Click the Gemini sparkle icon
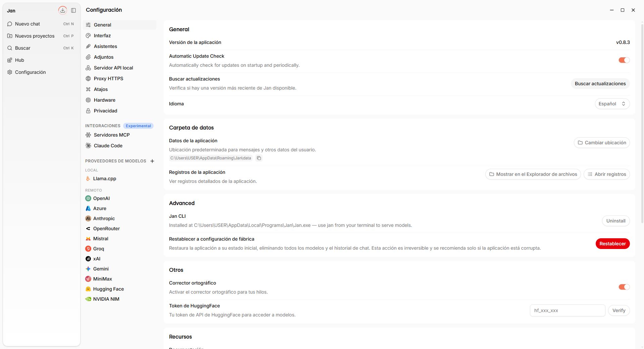 coord(88,269)
